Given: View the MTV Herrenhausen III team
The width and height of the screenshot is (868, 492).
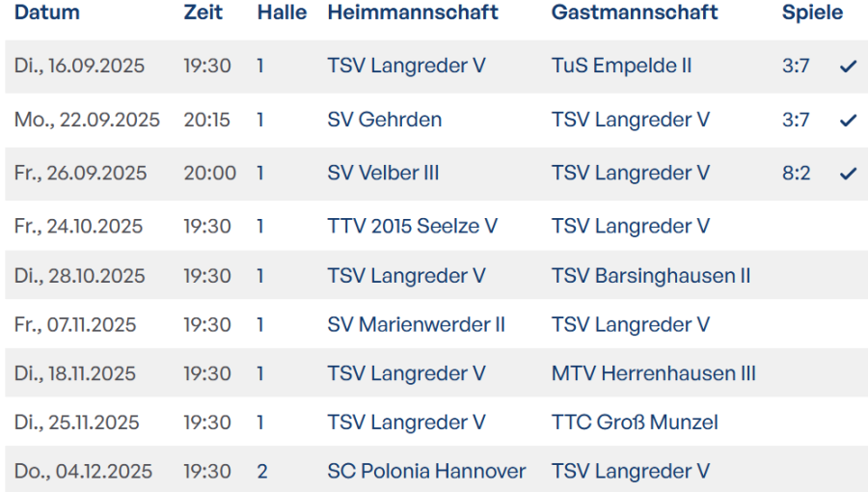Looking at the screenshot, I should [x=653, y=374].
